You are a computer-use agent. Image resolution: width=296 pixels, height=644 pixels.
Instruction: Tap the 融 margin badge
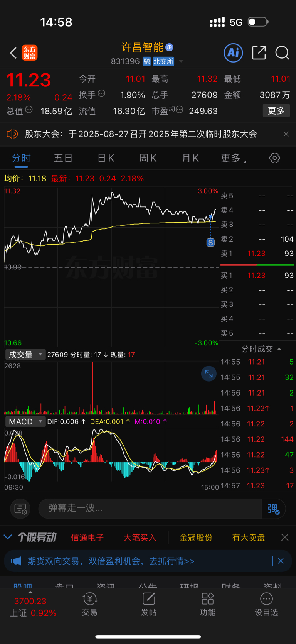coord(146,61)
